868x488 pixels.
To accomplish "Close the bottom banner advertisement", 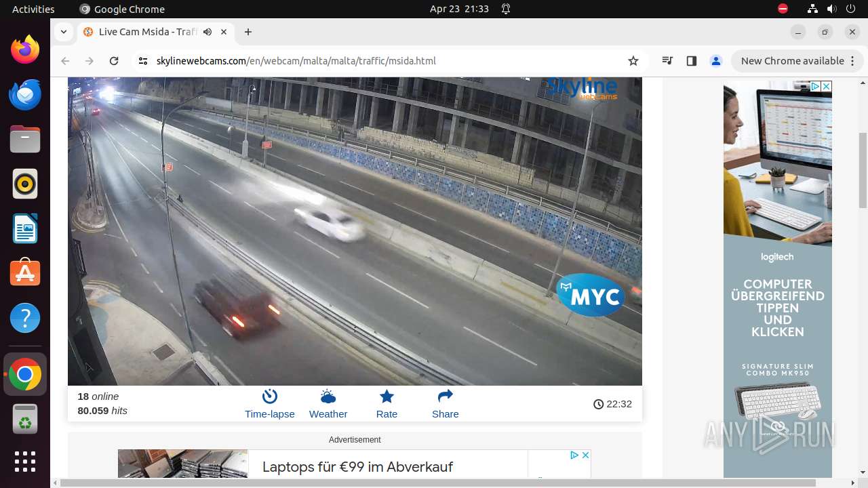I will click(585, 455).
